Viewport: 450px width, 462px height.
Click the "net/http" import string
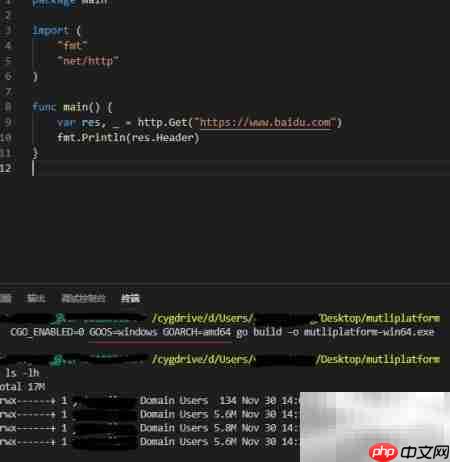(88, 61)
